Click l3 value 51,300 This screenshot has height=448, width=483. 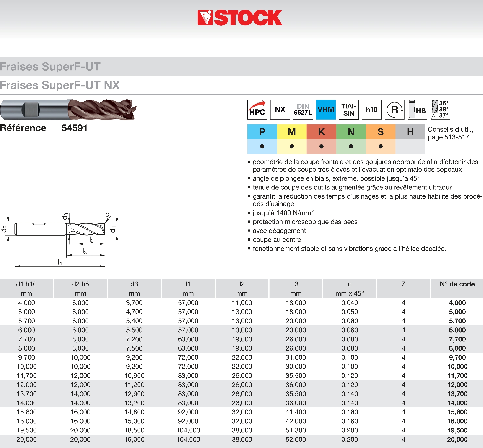[x=296, y=430]
